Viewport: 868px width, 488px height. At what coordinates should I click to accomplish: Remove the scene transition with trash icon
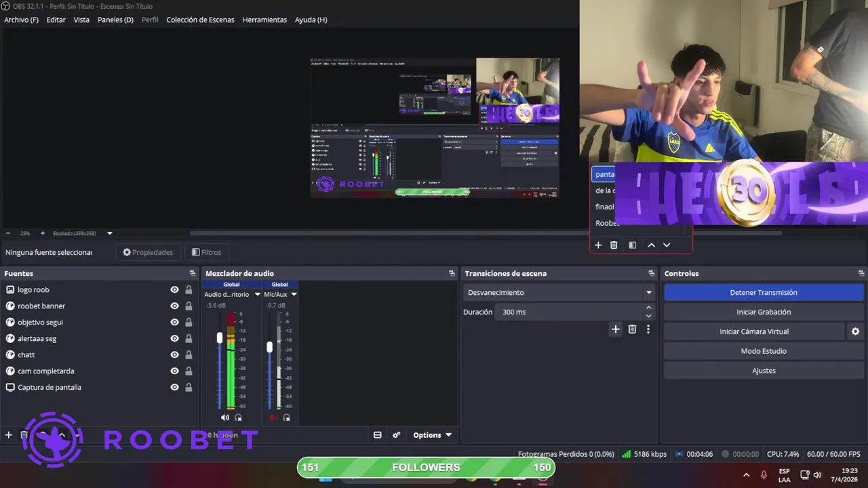point(632,329)
